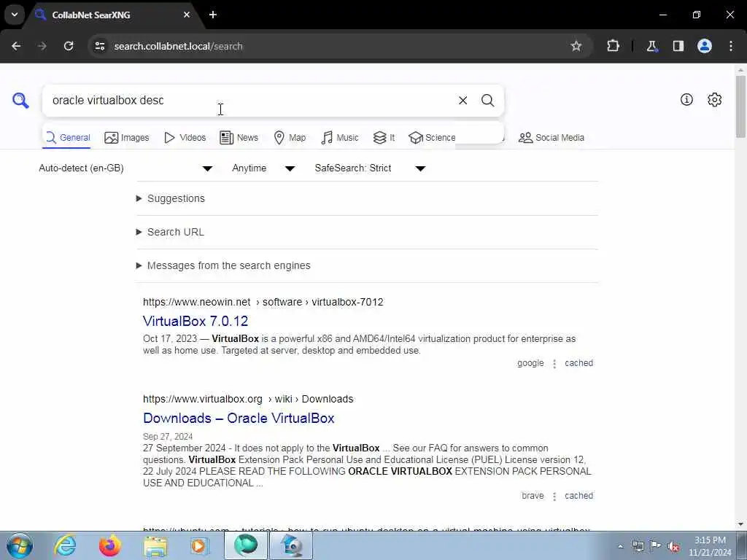Open a new browser tab
The height and width of the screenshot is (560, 747).
point(213,15)
